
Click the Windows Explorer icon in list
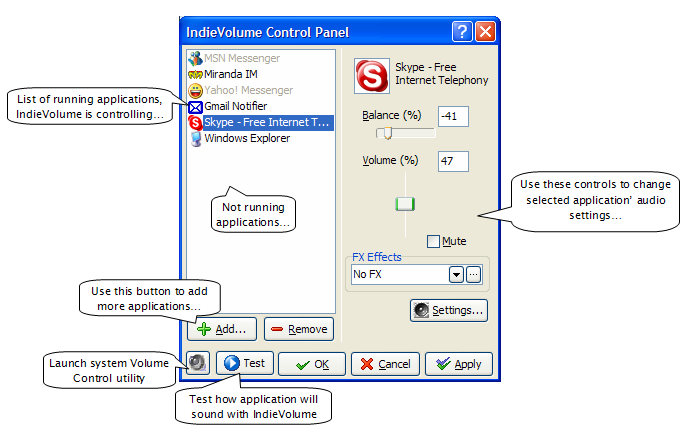click(x=195, y=139)
